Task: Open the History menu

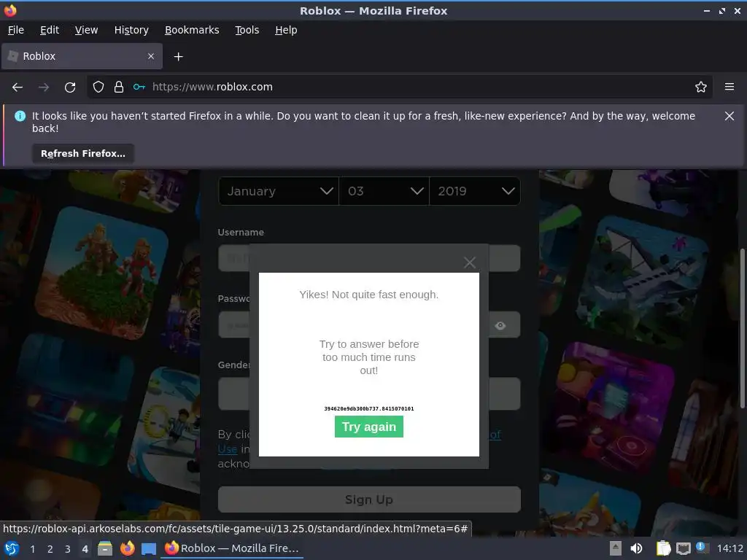Action: point(131,30)
